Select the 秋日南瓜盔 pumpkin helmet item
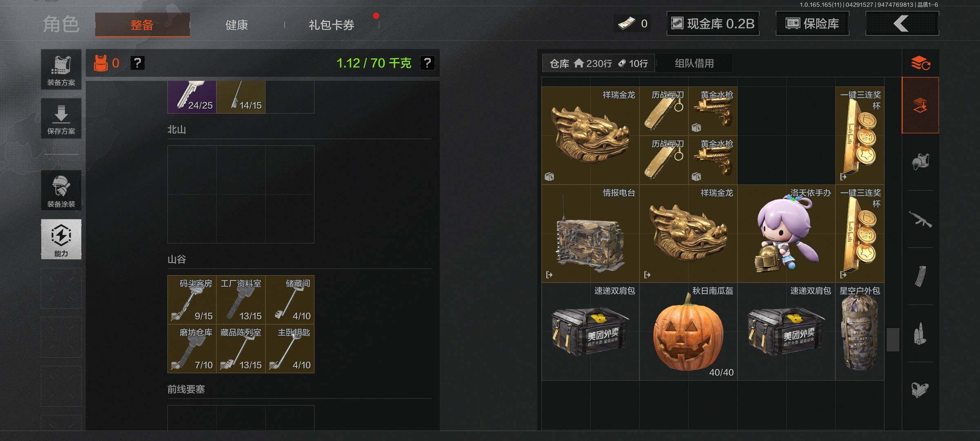The height and width of the screenshot is (441, 980). pos(688,332)
